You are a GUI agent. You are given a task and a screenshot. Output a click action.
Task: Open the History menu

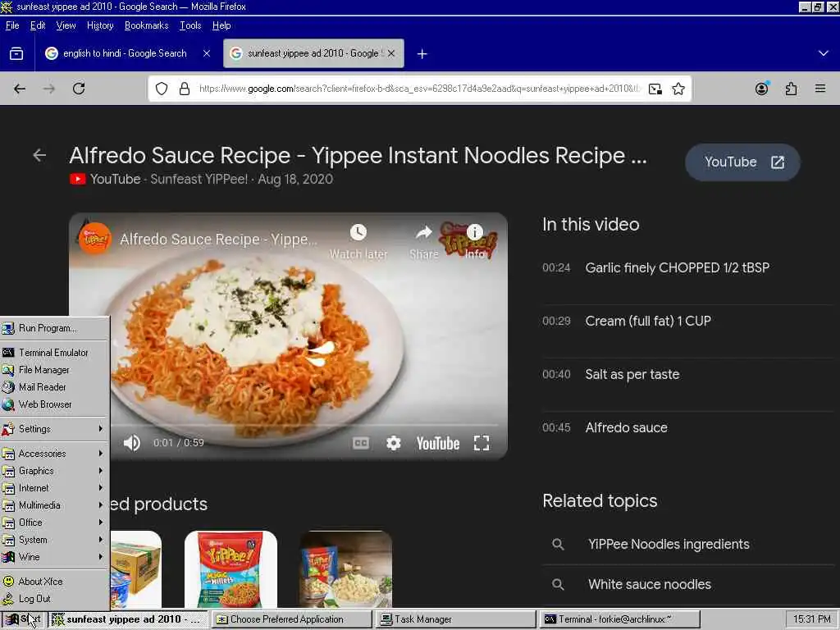(100, 25)
